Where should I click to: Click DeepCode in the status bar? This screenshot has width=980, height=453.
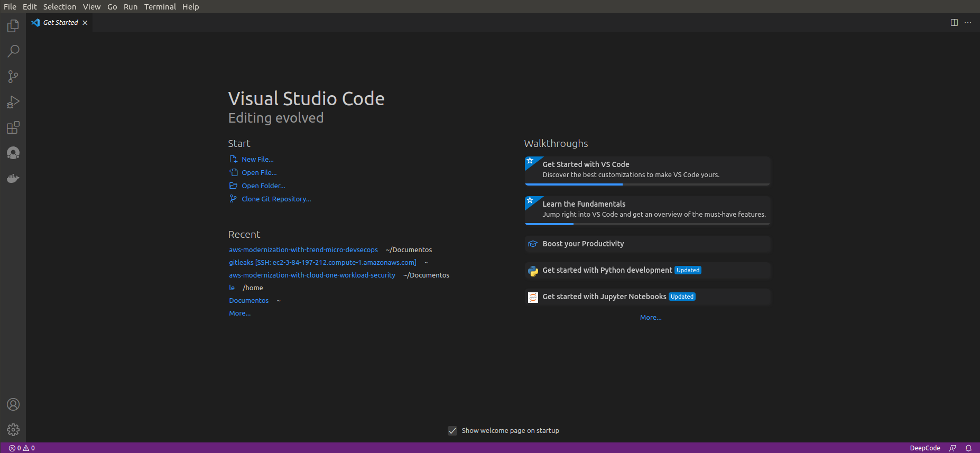[x=925, y=448]
